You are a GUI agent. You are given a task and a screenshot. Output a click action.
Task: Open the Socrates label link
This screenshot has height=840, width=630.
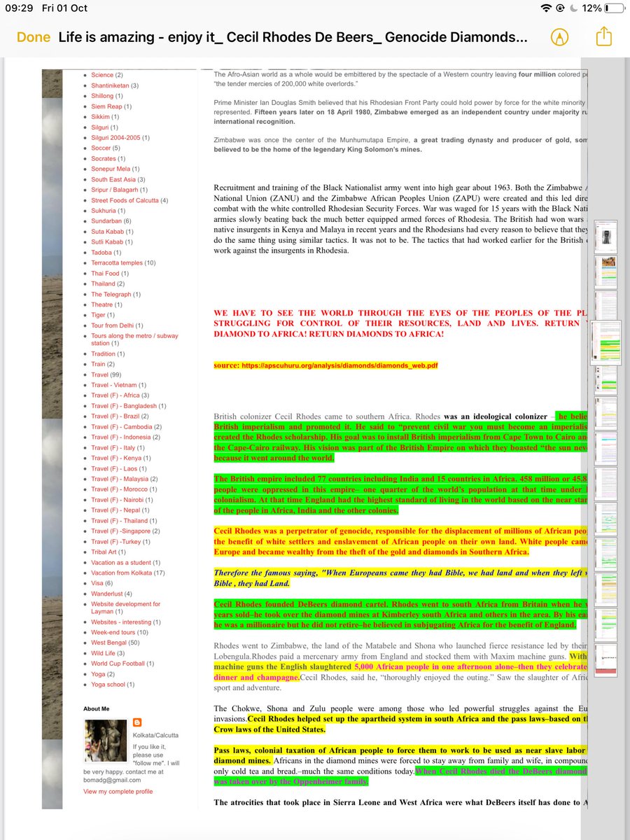104,159
